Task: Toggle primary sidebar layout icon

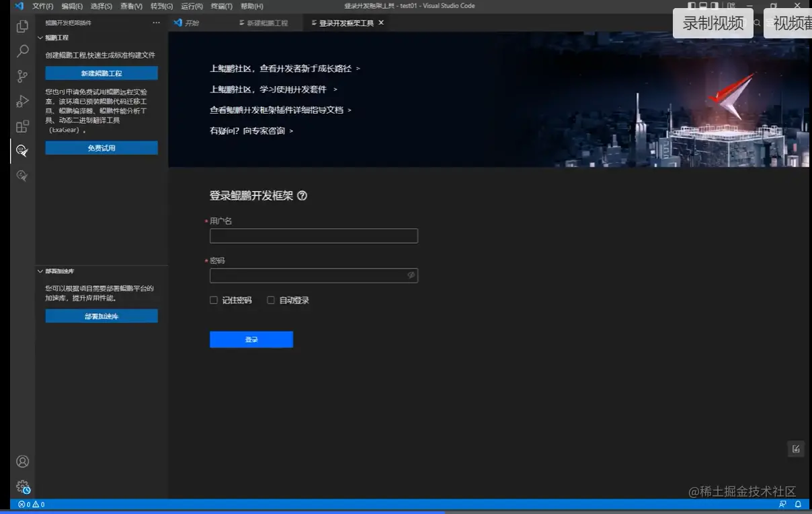Action: [692, 6]
